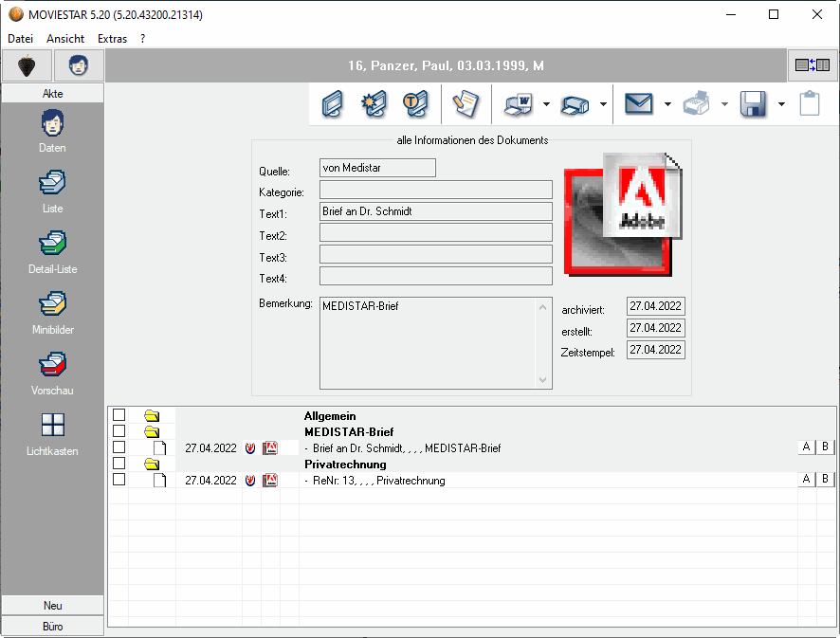
Task: Click the patient face icon in top bar
Action: (x=78, y=65)
